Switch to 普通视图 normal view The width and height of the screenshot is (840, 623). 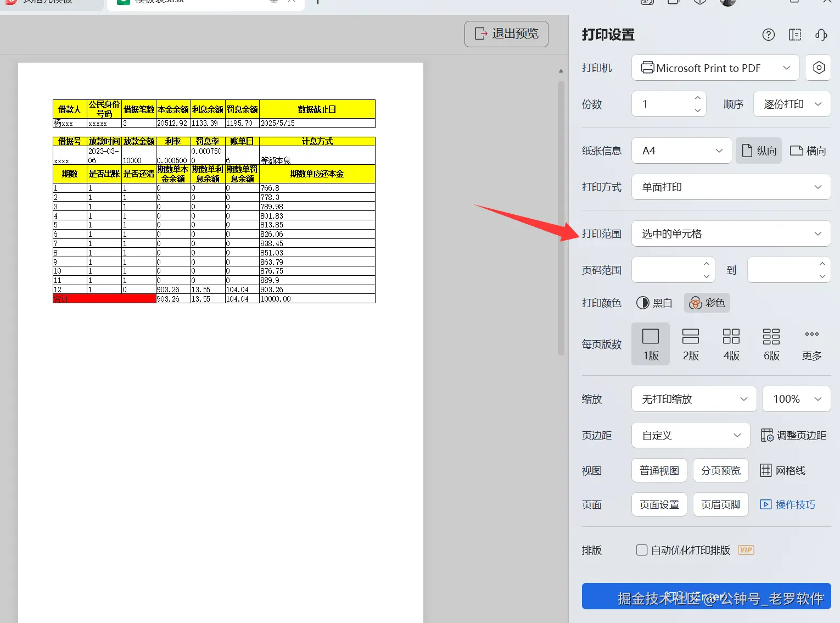(659, 470)
